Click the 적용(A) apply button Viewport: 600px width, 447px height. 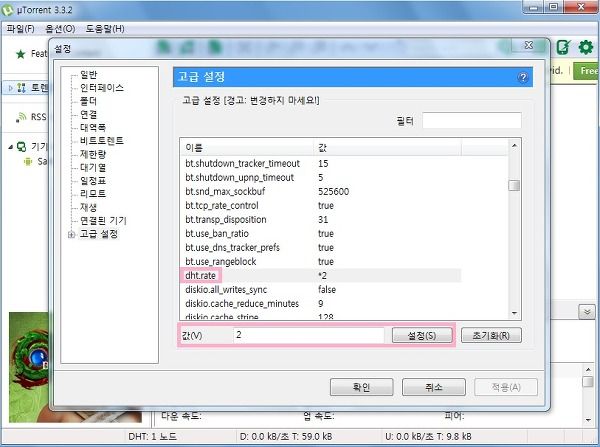506,387
